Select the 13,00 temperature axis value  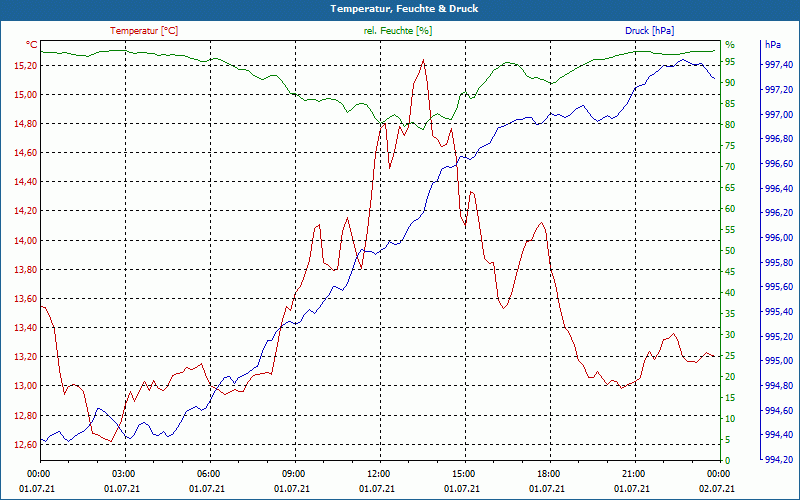(26, 385)
